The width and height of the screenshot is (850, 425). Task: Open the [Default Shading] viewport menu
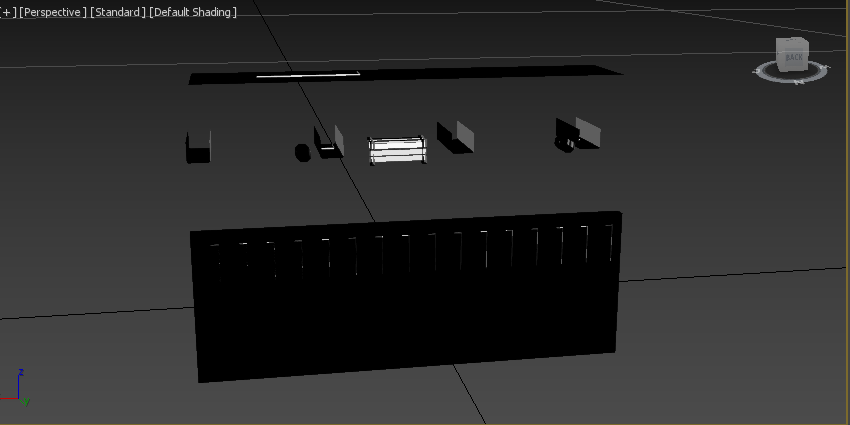tap(192, 12)
